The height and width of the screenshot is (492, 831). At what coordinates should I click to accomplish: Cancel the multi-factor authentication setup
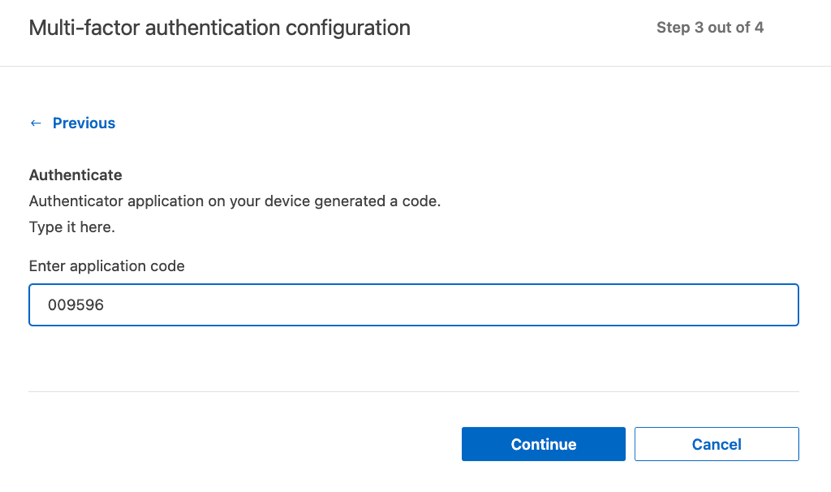click(716, 444)
